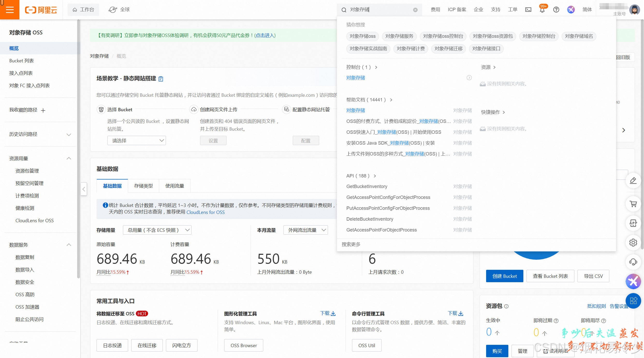Click the 创建 Bucket button
Viewport: 644px width, 358px height.
[x=504, y=276]
